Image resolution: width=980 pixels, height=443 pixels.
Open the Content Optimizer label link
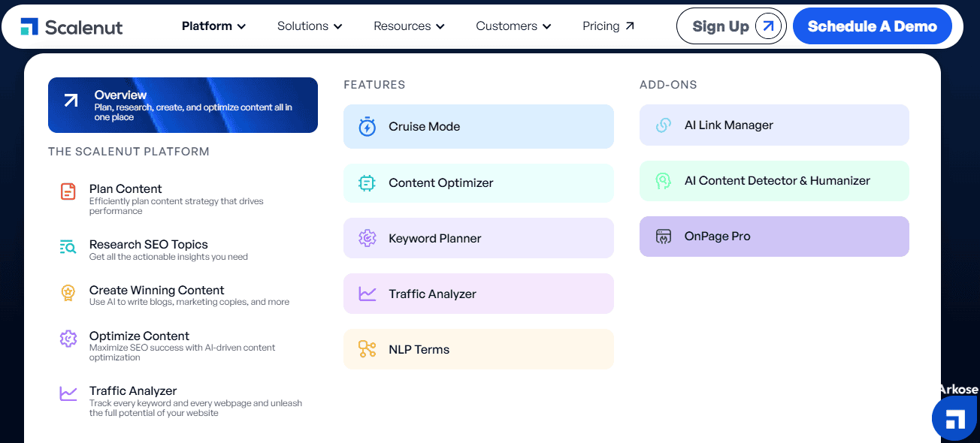tap(441, 182)
